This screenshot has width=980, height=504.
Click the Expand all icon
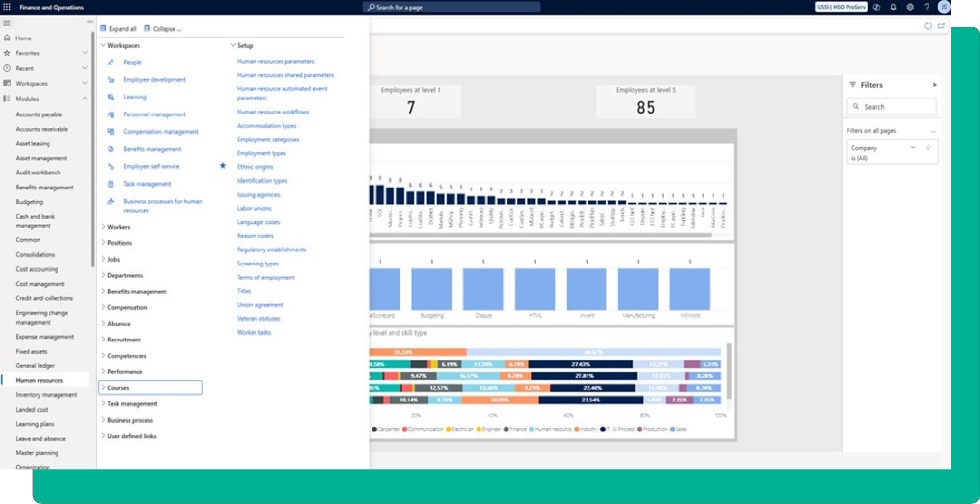[103, 29]
